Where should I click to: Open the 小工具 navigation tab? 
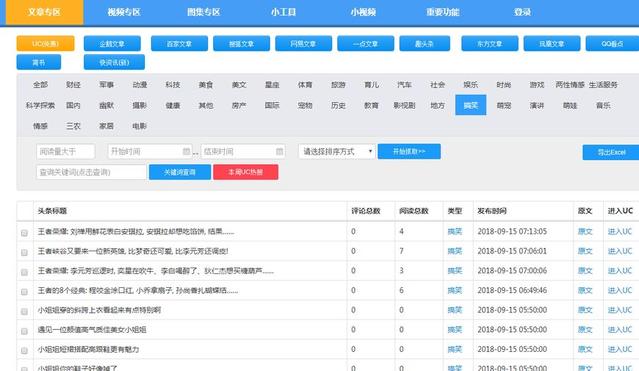[x=283, y=12]
